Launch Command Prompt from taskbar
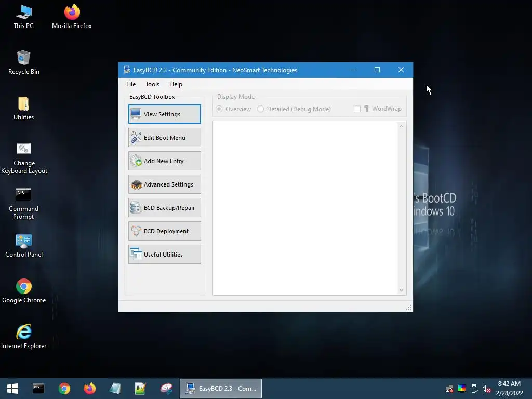This screenshot has width=532, height=399. tap(38, 389)
